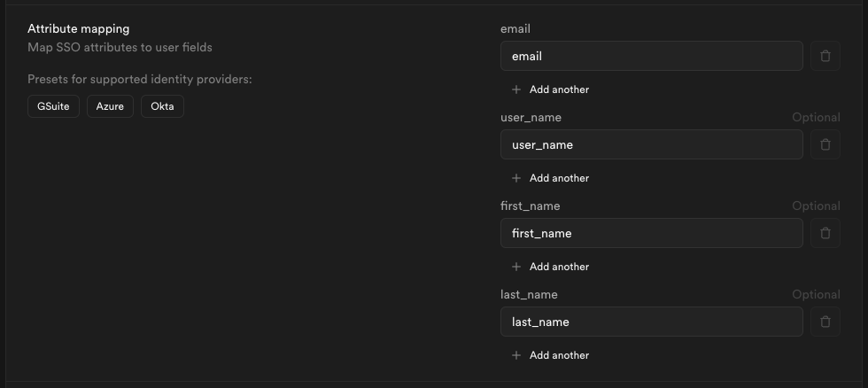The image size is (868, 388).
Task: Delete the last_name attribute mapping
Action: 825,322
